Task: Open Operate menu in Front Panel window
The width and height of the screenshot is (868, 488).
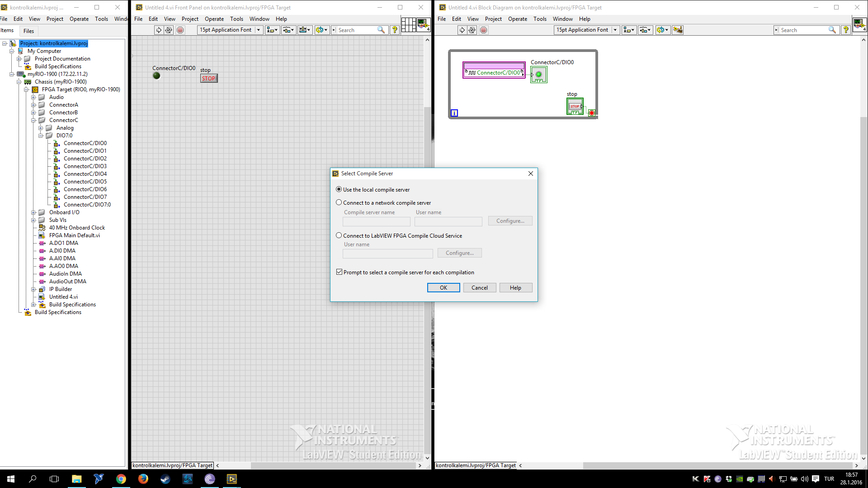Action: pos(214,19)
